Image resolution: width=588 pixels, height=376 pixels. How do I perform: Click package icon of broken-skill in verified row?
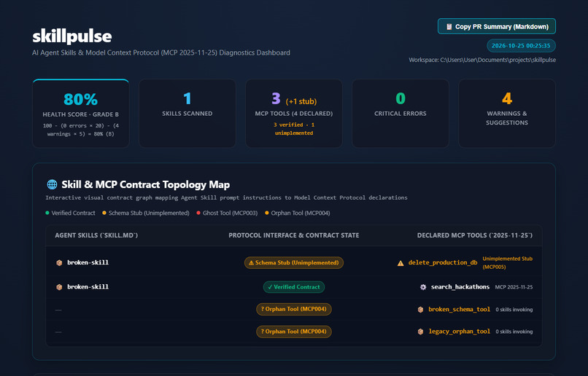click(x=59, y=287)
